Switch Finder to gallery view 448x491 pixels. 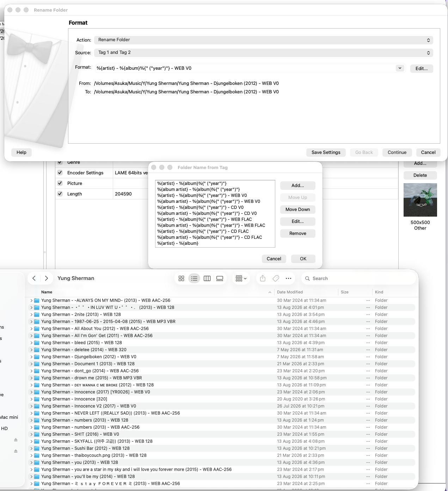(x=220, y=278)
